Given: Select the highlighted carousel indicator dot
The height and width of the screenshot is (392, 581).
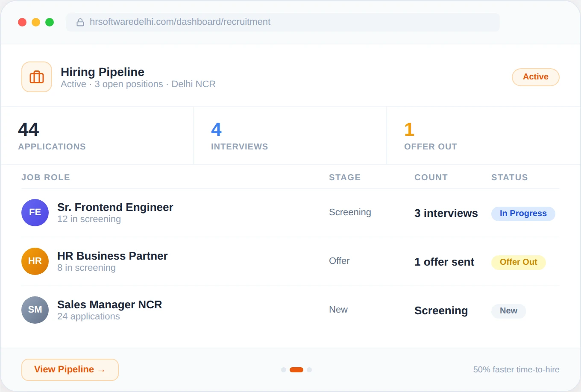Looking at the screenshot, I should (x=296, y=369).
